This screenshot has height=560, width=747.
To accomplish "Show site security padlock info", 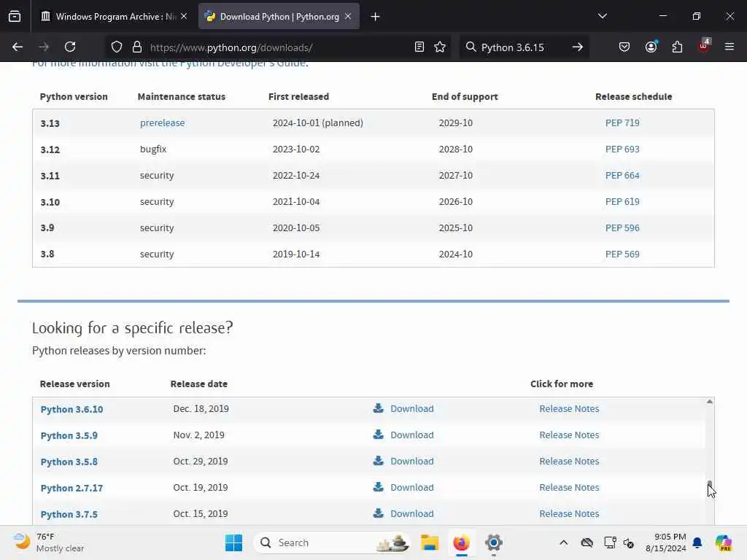I will [x=137, y=47].
